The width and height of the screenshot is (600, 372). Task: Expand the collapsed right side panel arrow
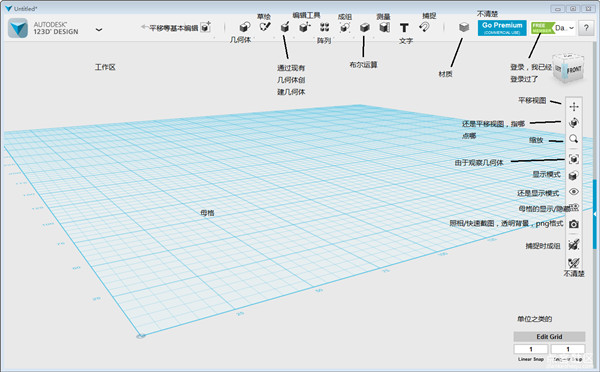tap(595, 214)
